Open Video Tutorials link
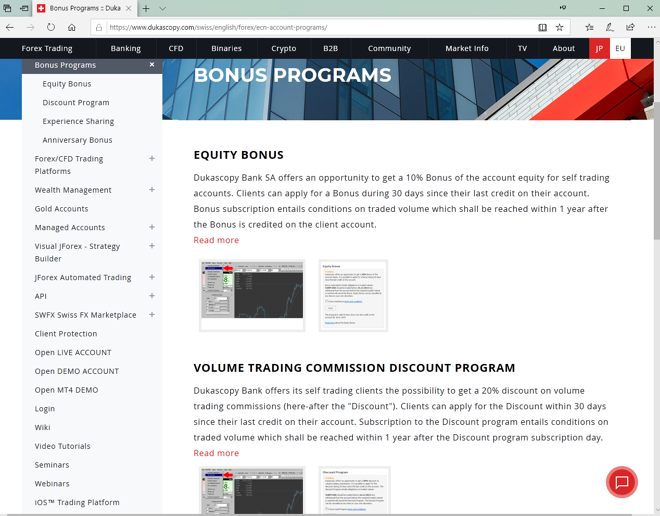 62,446
